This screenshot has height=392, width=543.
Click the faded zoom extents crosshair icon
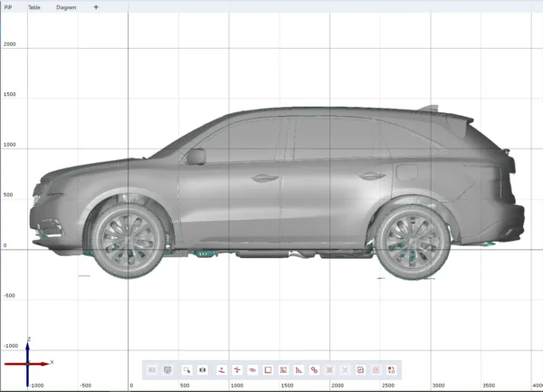345,370
